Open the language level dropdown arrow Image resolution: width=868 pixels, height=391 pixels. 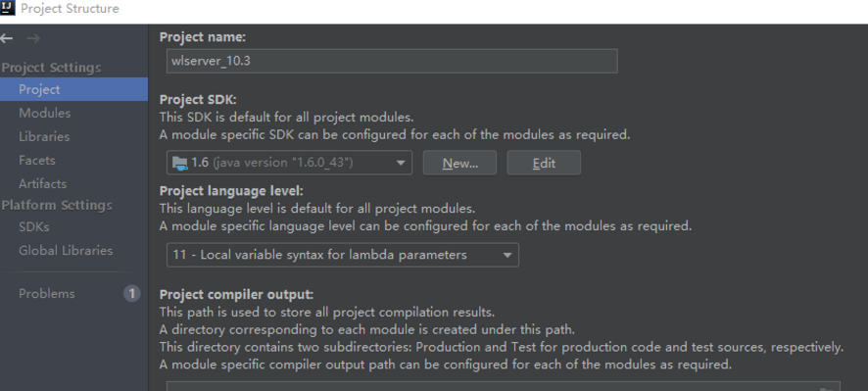[x=507, y=255]
